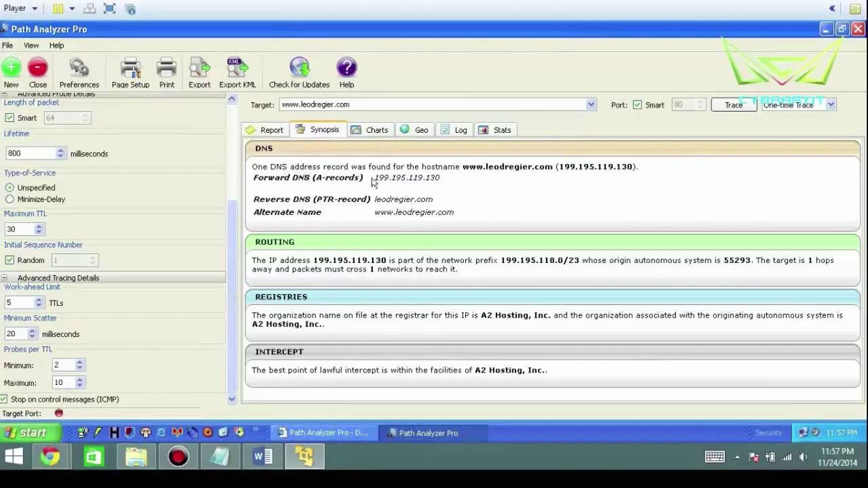The image size is (868, 488).
Task: Select the Synopsis tab
Action: tap(318, 129)
